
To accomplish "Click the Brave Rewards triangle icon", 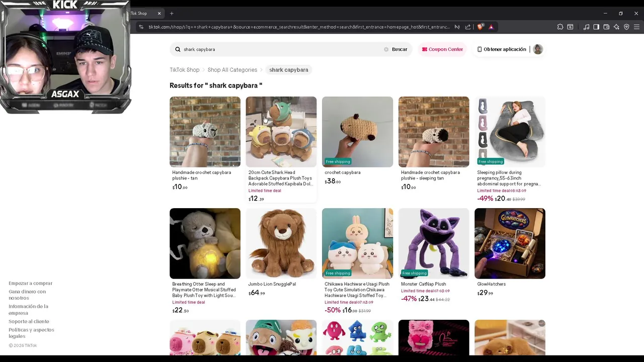I will (x=491, y=27).
